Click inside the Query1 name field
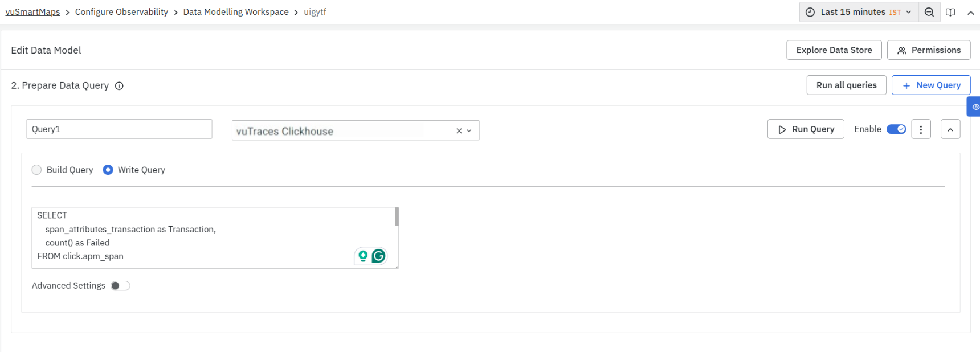The height and width of the screenshot is (352, 980). (119, 129)
